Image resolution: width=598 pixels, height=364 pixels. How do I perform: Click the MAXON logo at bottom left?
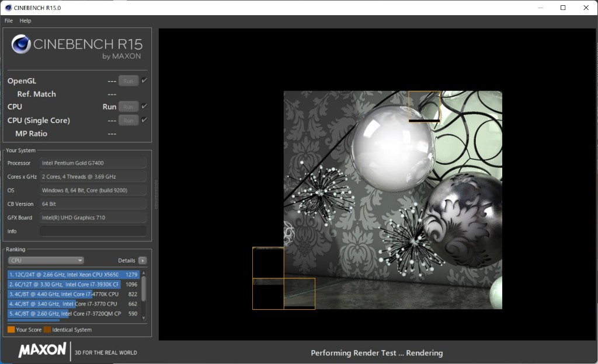coord(42,350)
